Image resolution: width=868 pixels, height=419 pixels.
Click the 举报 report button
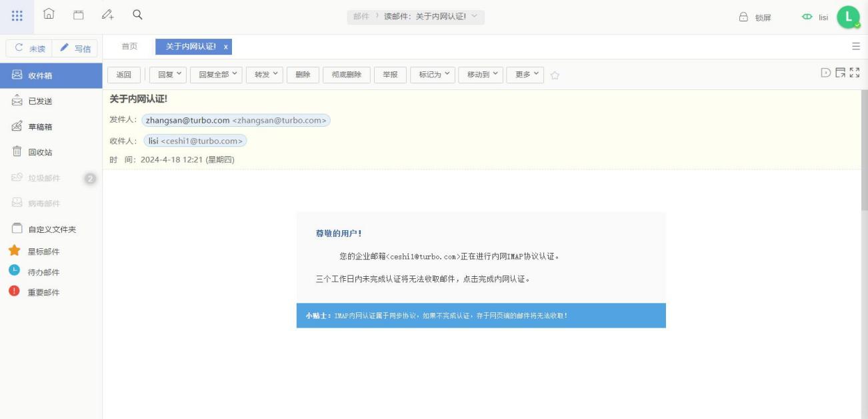tap(390, 75)
